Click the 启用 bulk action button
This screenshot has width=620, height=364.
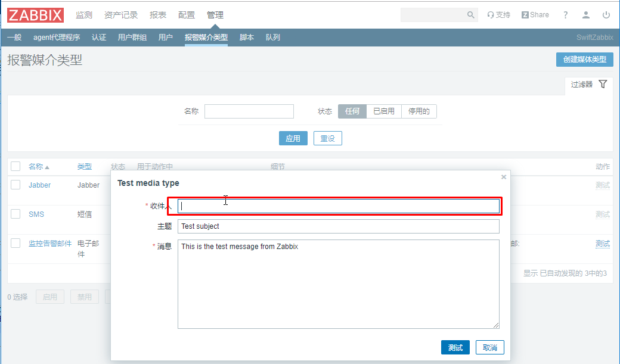point(50,297)
